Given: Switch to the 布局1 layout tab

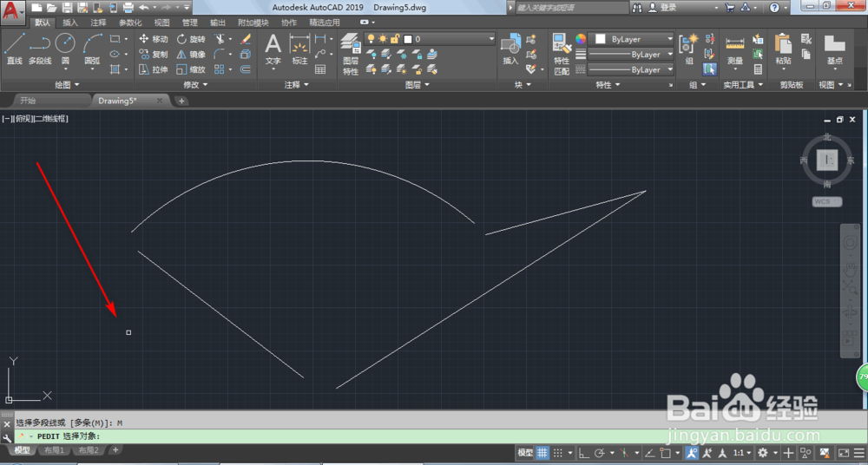Looking at the screenshot, I should pyautogui.click(x=54, y=450).
